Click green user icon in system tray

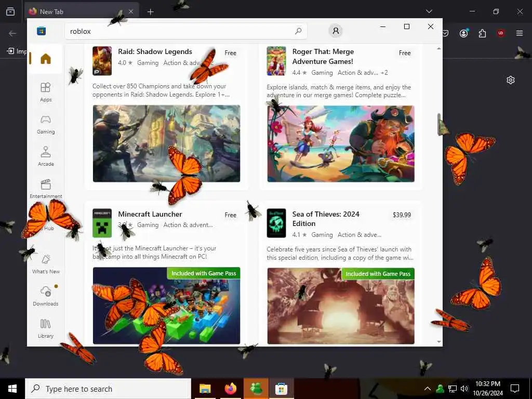(x=440, y=389)
